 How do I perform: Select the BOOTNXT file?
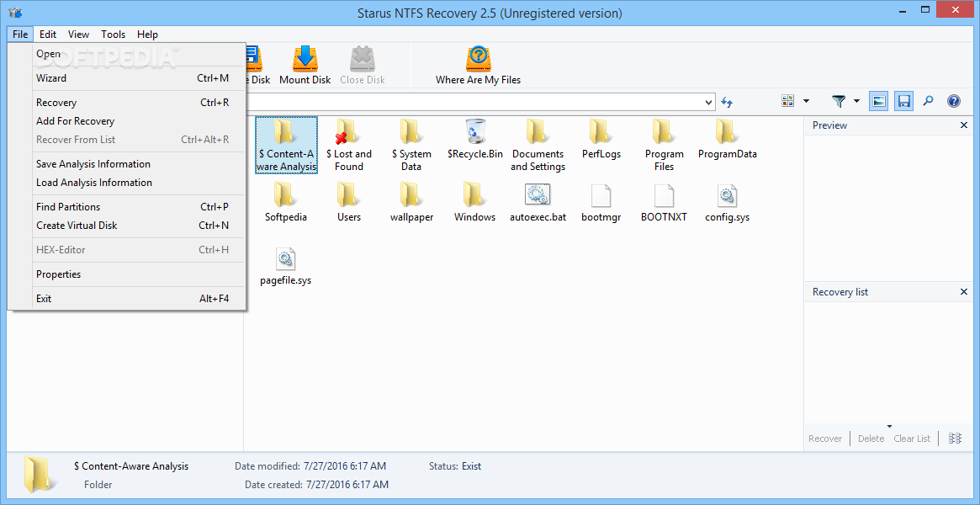(665, 203)
